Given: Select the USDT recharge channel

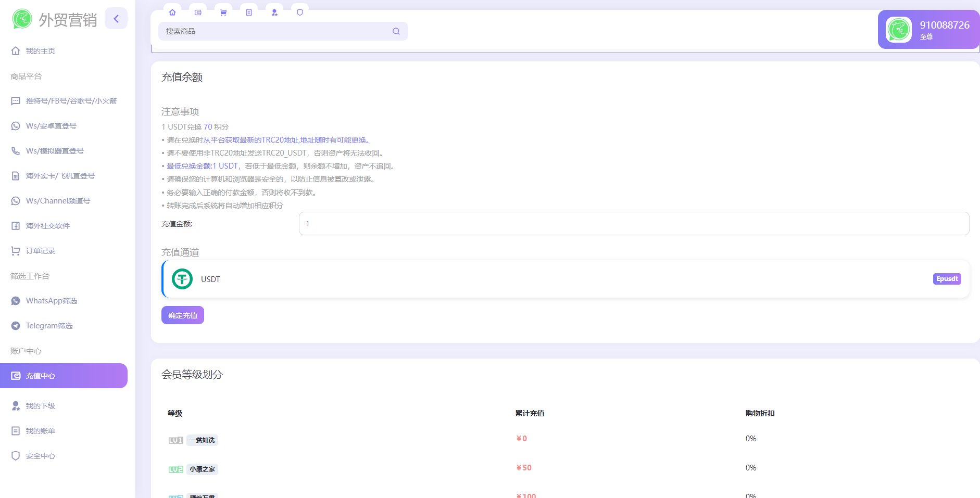Looking at the screenshot, I should click(565, 279).
